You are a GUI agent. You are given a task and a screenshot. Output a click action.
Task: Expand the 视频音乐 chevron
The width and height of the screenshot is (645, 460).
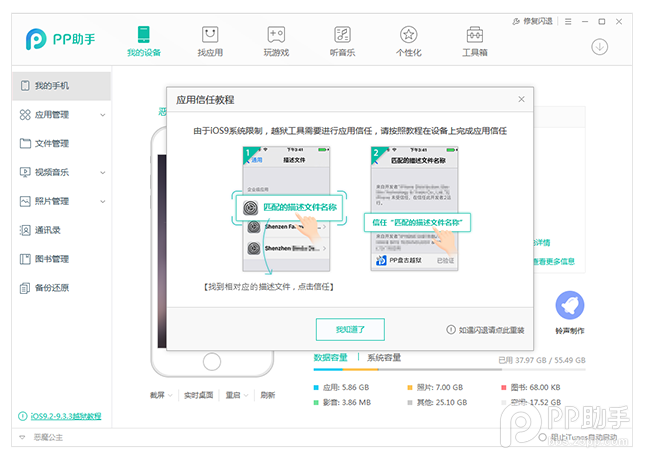point(103,172)
